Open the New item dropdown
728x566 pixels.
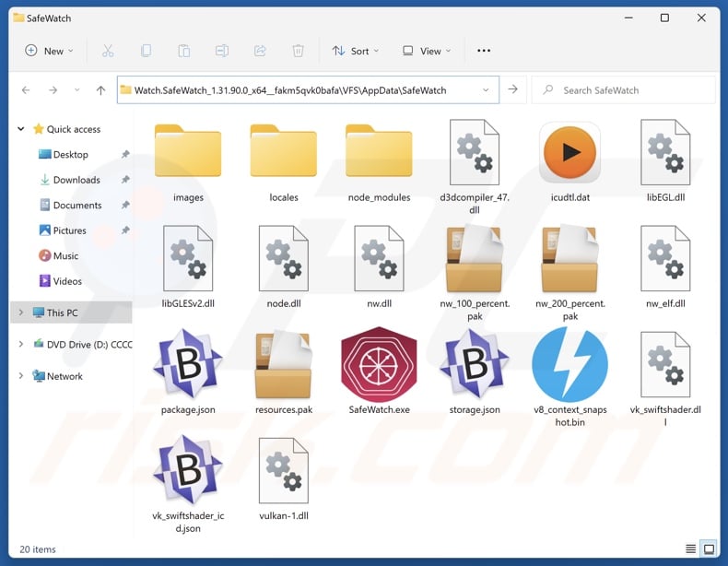49,51
